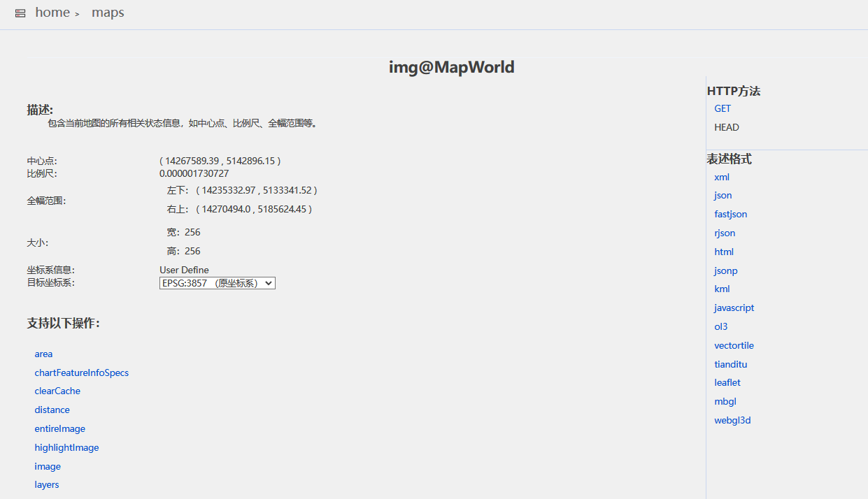Open the tianditu format link

click(731, 364)
